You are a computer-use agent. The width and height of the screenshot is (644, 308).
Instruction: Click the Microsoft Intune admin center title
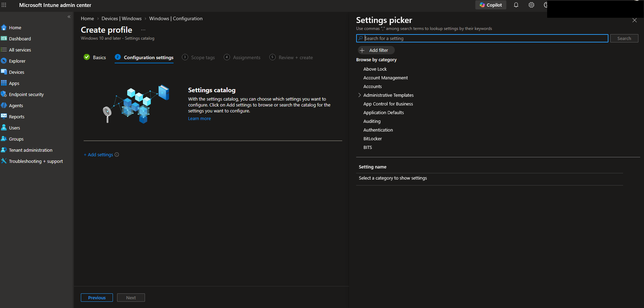(55, 5)
